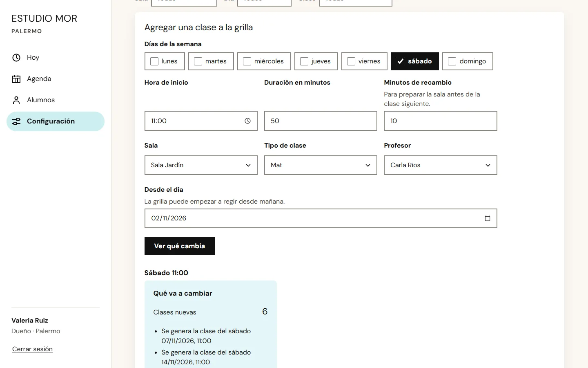Check the domingo day checkbox
Image resolution: width=588 pixels, height=368 pixels.
[x=452, y=61]
